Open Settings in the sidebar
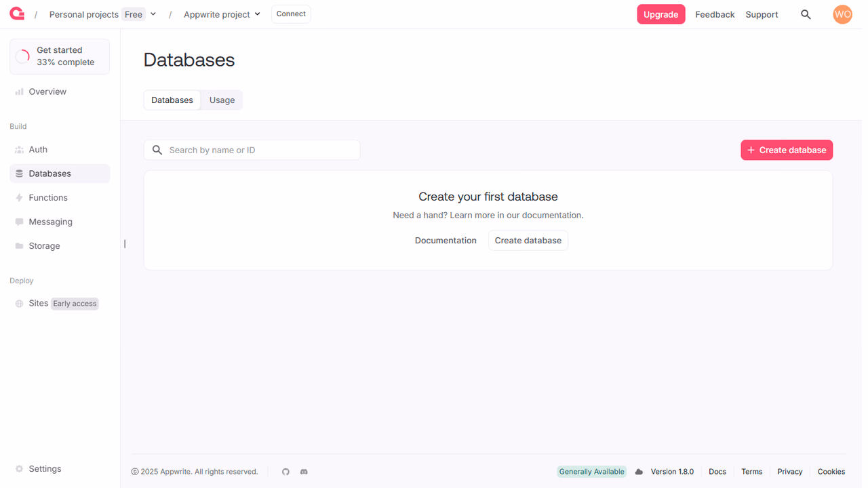Image resolution: width=868 pixels, height=488 pixels. click(60, 469)
